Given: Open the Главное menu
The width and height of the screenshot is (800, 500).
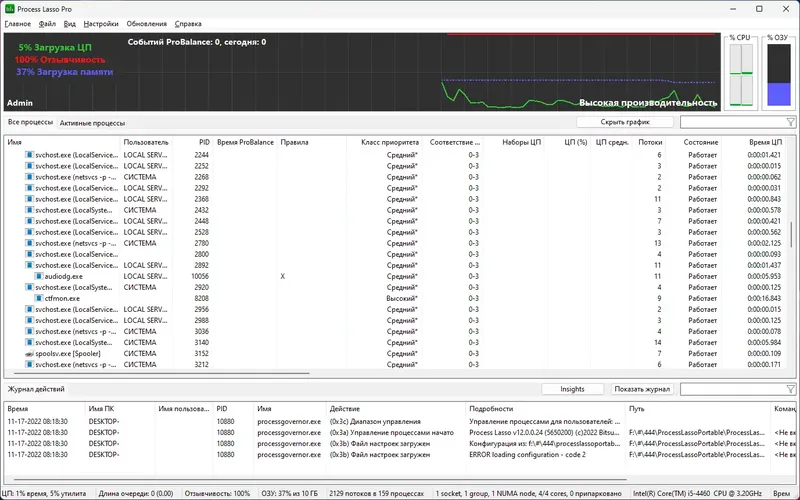Looking at the screenshot, I should point(18,23).
